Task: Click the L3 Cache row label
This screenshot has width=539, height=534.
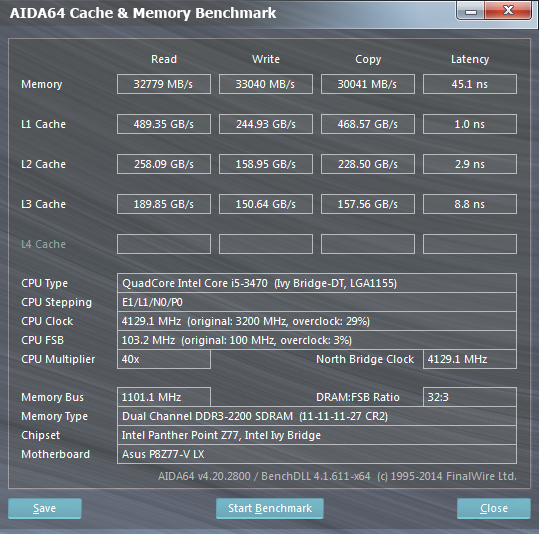Action: (x=43, y=204)
